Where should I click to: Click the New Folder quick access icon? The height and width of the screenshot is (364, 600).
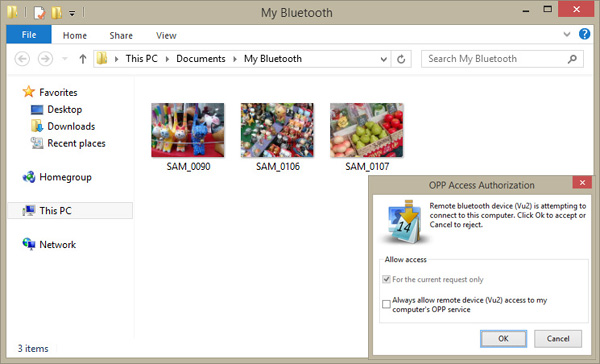click(57, 13)
